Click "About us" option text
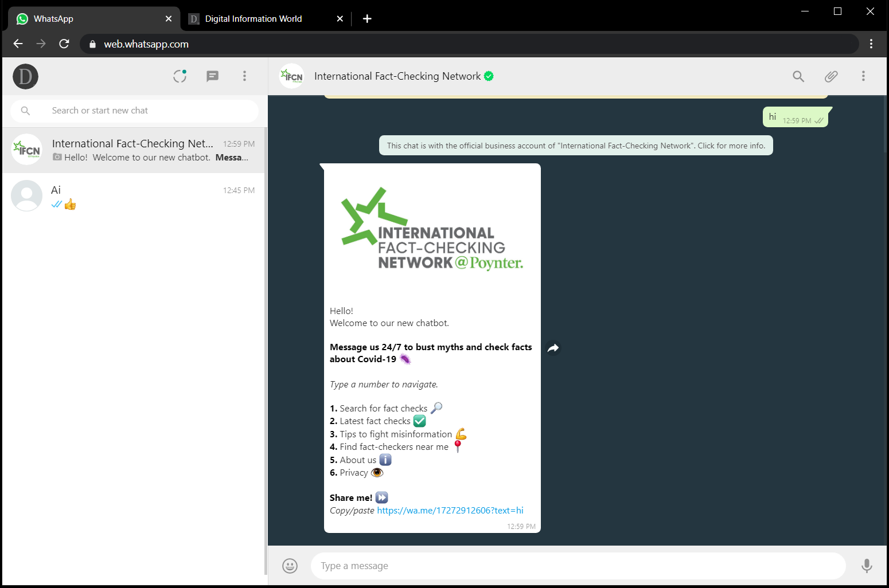This screenshot has height=588, width=889. pos(358,460)
